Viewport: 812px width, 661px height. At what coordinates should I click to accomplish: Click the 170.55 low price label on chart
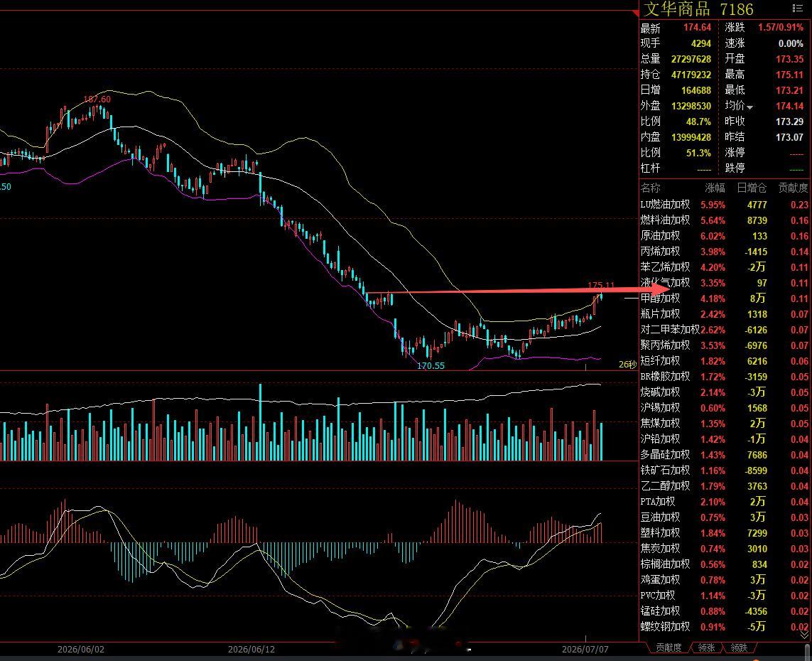coord(431,366)
